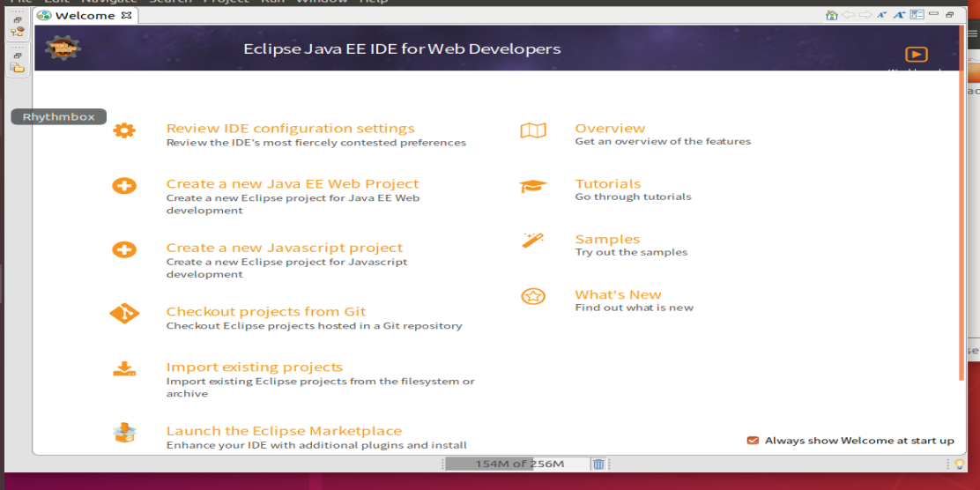This screenshot has width=980, height=490.
Task: Open Import existing projects link
Action: 255,367
